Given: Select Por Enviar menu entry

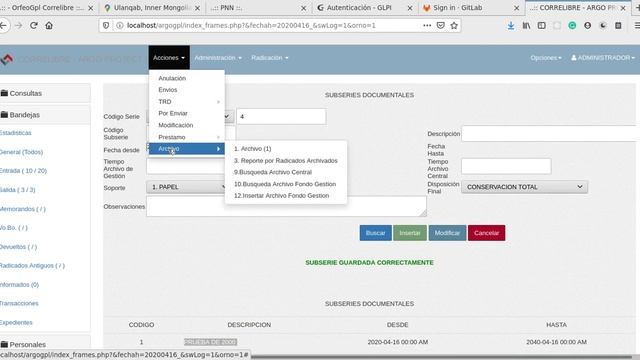Looking at the screenshot, I should (x=187, y=113).
